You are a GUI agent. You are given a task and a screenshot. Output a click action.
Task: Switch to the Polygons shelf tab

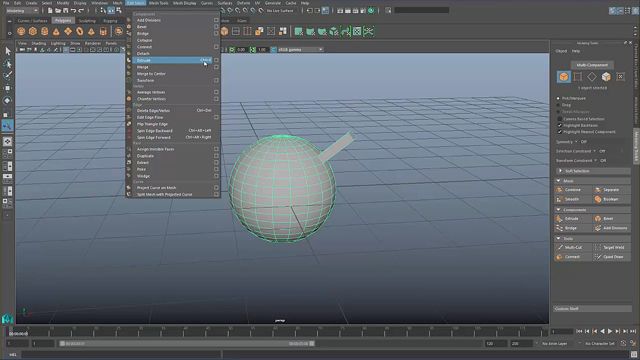coord(63,20)
